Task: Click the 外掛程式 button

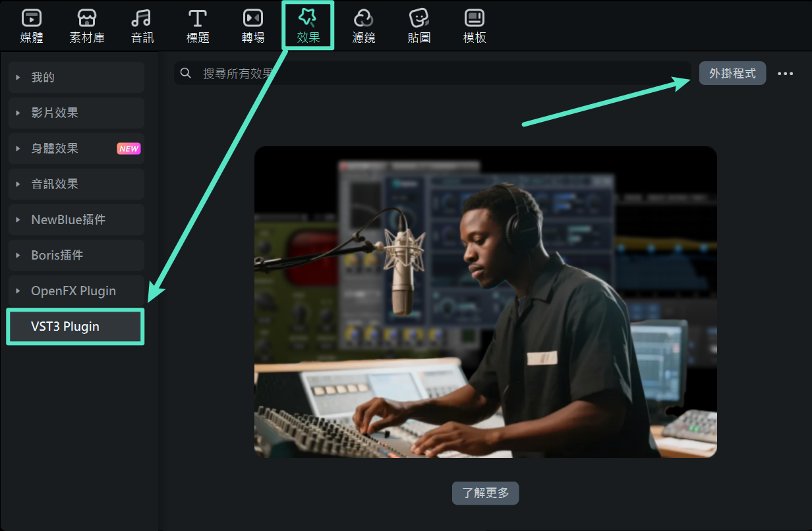Action: pos(732,74)
